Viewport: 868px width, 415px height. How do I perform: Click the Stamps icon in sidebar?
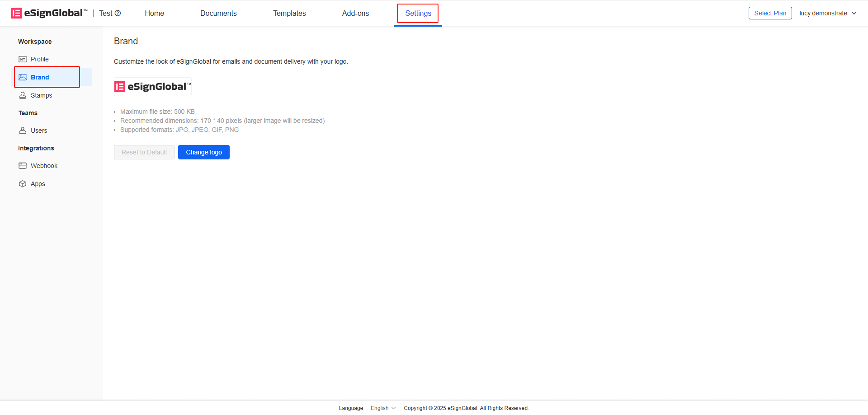[x=23, y=95]
